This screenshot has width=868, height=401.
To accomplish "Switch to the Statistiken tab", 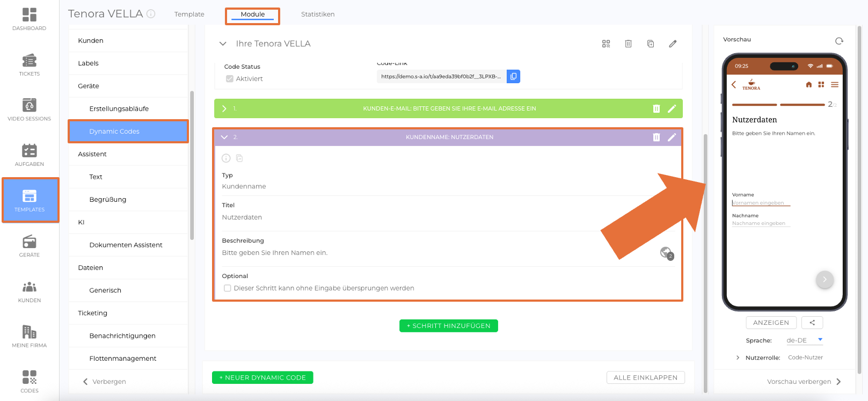I will [317, 14].
